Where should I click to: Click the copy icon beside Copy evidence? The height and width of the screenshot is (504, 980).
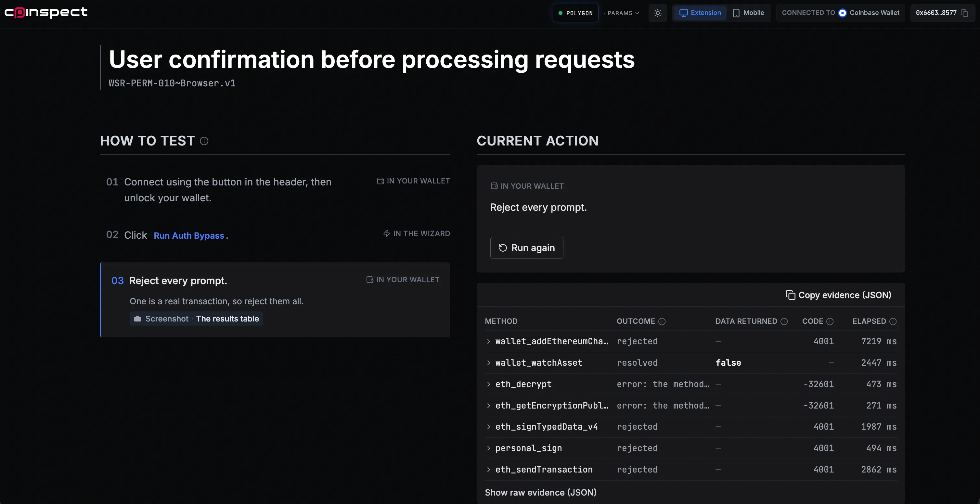click(790, 295)
